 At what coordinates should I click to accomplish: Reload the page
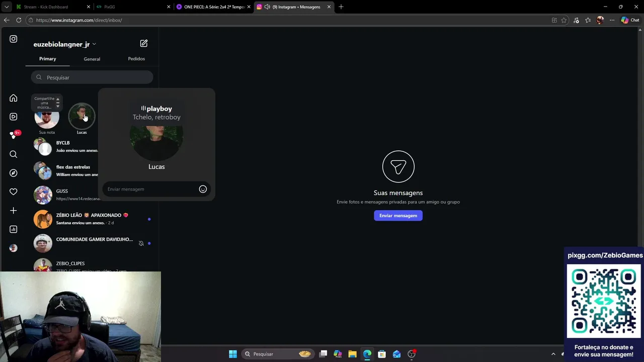point(19,20)
